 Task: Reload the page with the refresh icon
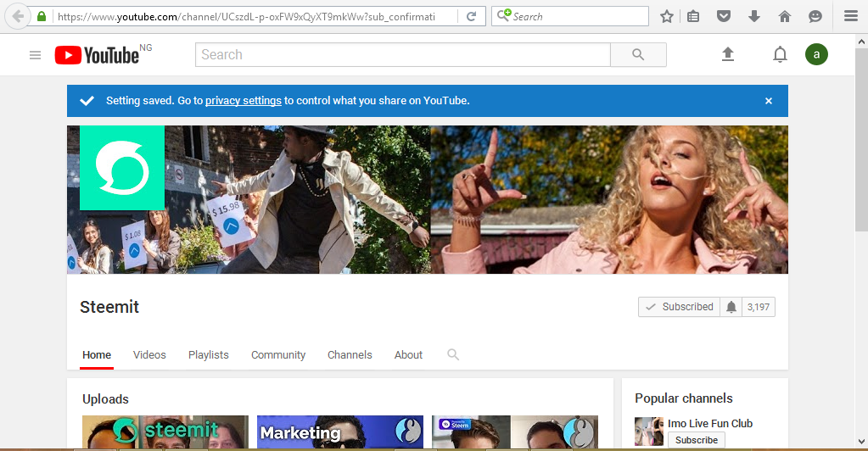pos(471,17)
